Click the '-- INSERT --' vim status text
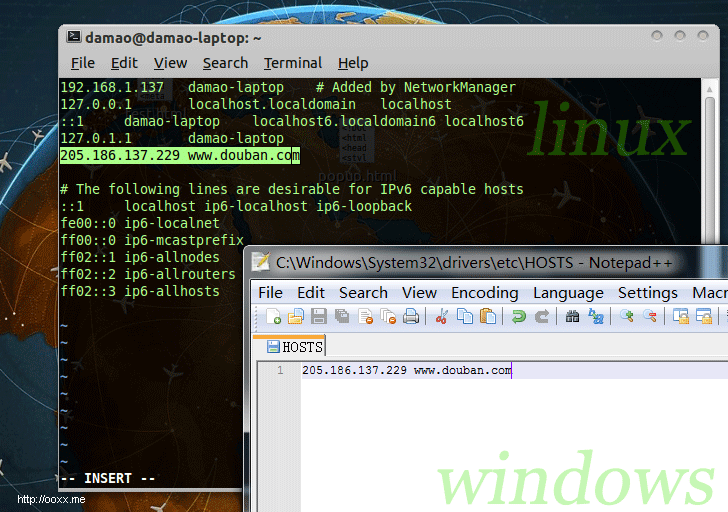This screenshot has width=728, height=512. 108,478
